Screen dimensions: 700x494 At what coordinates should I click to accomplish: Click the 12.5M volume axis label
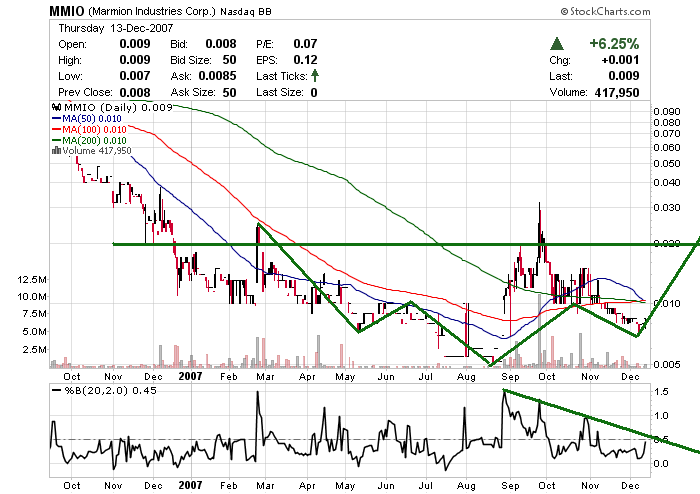[32, 280]
